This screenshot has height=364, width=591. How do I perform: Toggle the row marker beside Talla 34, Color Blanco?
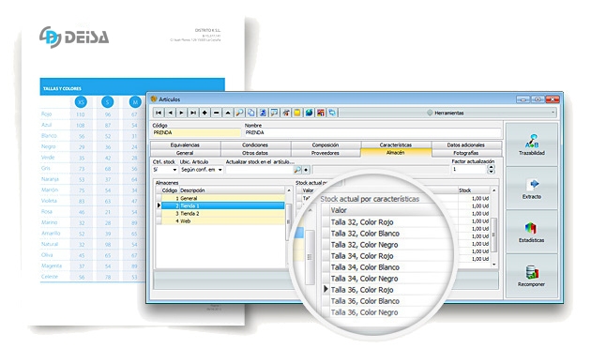click(326, 267)
